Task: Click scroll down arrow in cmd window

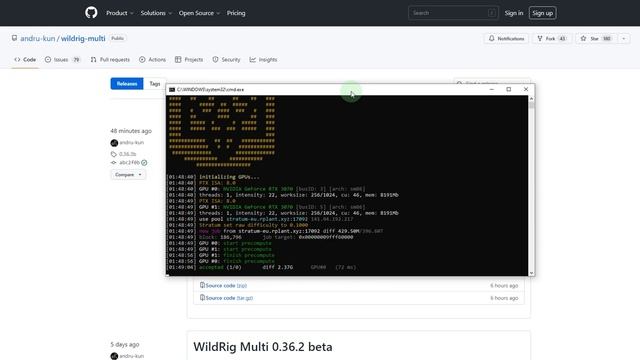Action: (x=531, y=273)
